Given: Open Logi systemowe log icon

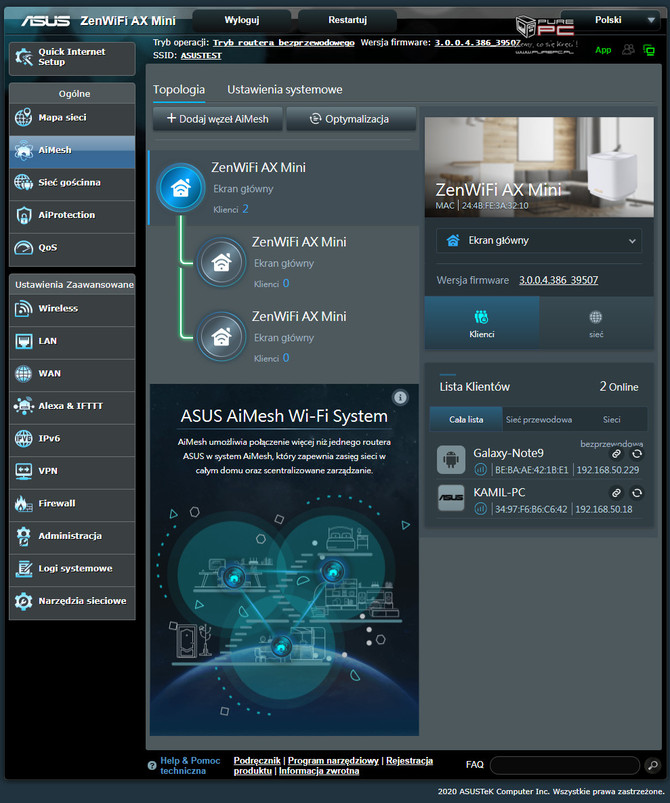Looking at the screenshot, I should pos(24,568).
